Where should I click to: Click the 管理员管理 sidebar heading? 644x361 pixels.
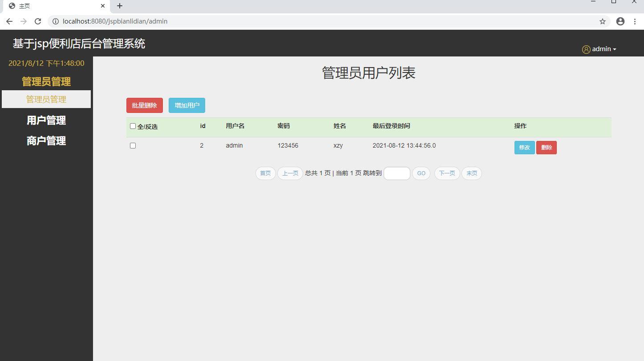click(46, 82)
